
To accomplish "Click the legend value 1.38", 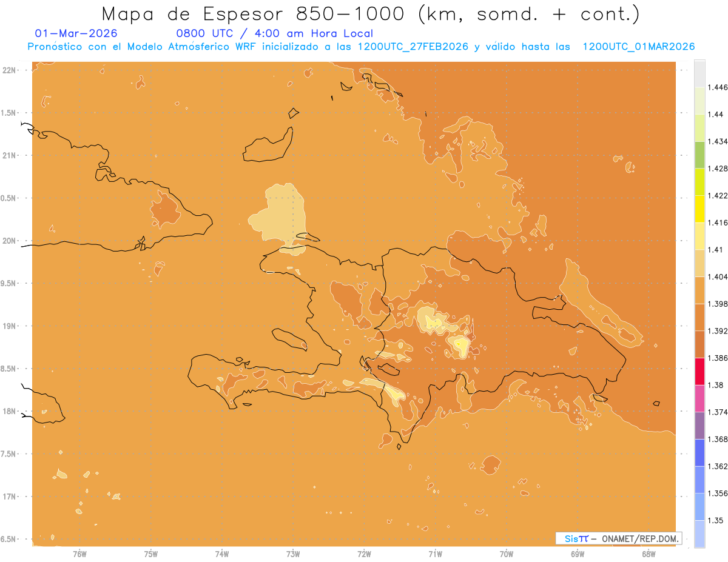I will click(x=716, y=385).
